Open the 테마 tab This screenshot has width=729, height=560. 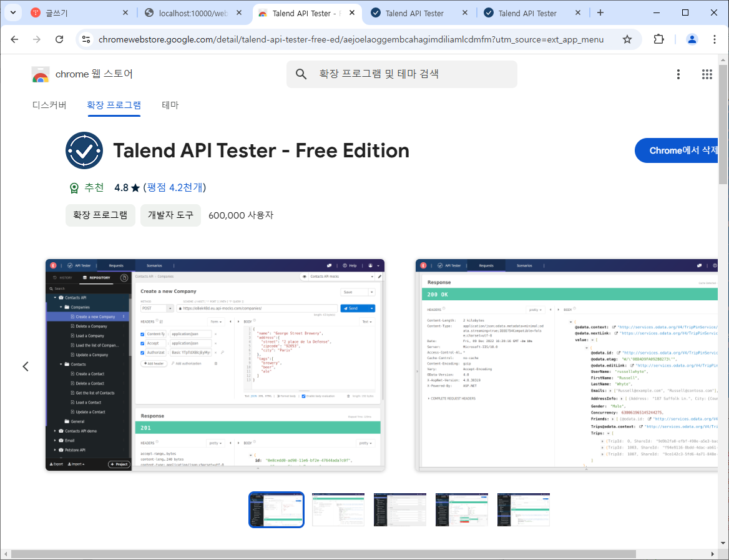(x=170, y=105)
